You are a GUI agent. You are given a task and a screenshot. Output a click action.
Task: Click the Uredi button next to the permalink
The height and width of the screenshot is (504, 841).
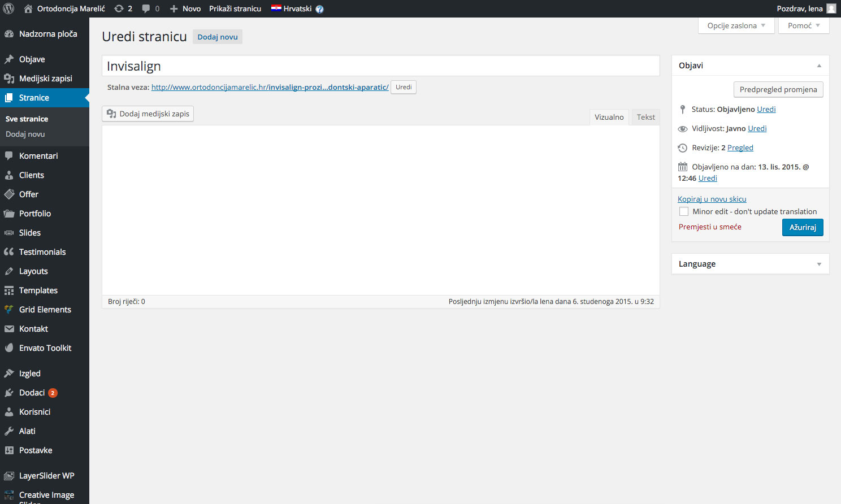point(404,87)
